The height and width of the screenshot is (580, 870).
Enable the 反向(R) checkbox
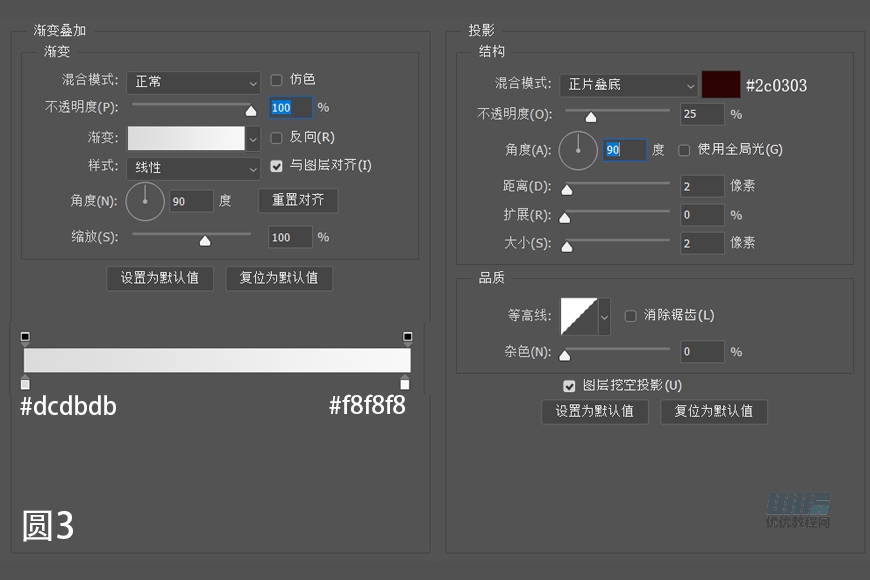pyautogui.click(x=277, y=136)
